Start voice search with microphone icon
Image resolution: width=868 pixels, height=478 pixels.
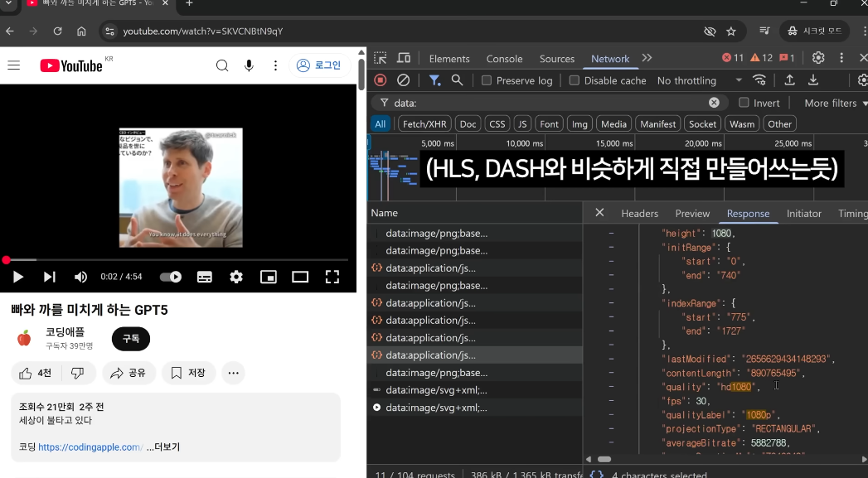coord(249,65)
